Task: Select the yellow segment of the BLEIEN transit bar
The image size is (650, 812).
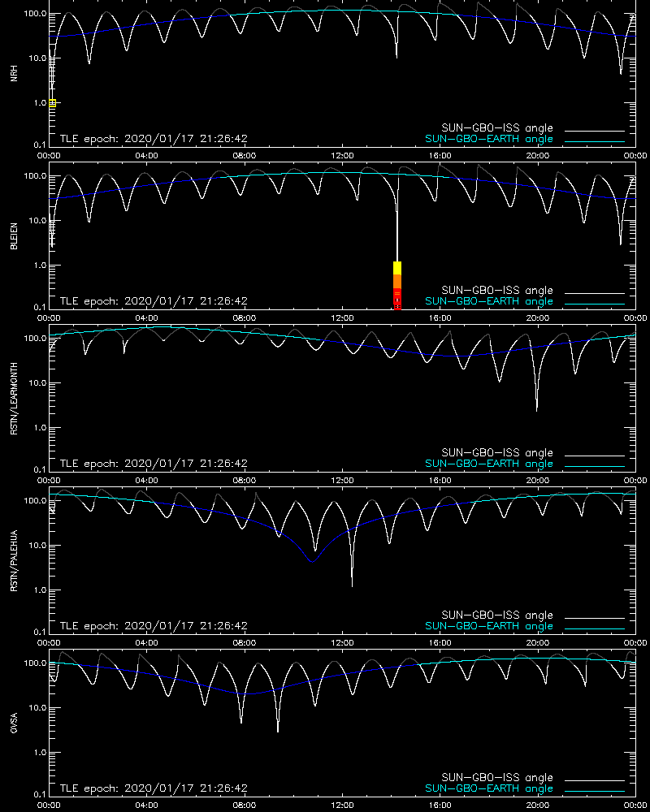Action: click(x=397, y=268)
